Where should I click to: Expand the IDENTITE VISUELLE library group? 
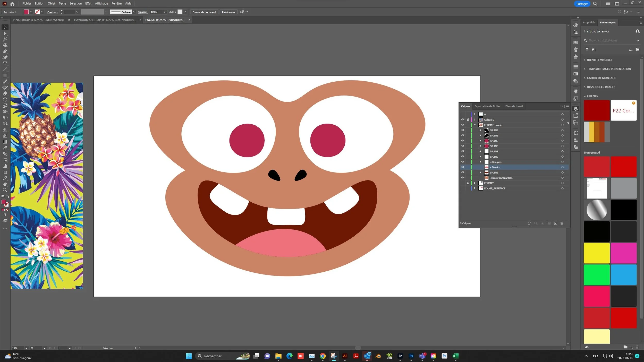pos(599,60)
